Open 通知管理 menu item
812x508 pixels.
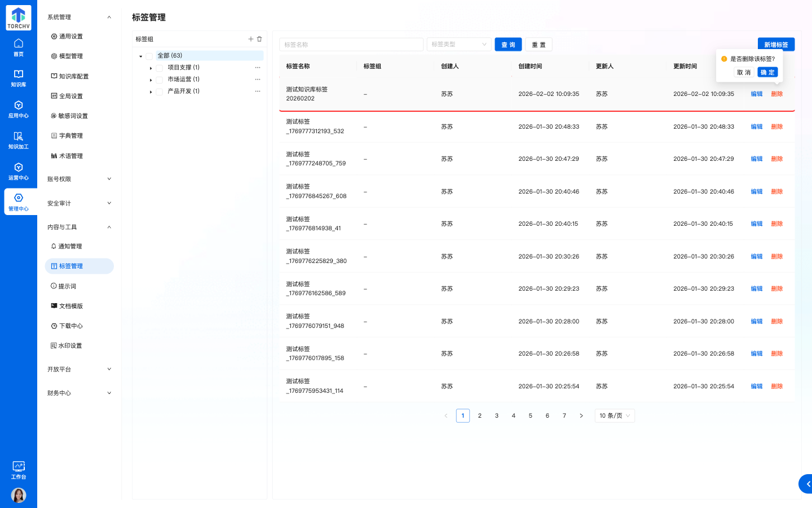click(70, 246)
